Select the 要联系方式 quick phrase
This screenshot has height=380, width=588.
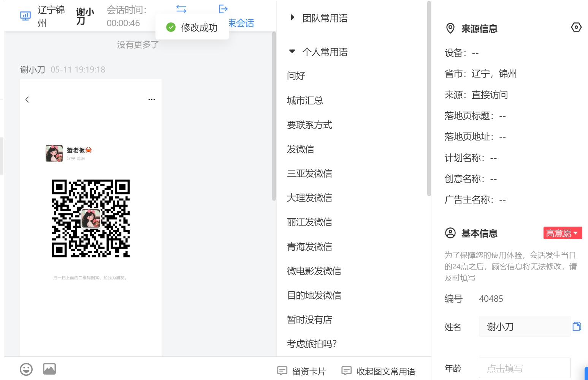coord(310,125)
